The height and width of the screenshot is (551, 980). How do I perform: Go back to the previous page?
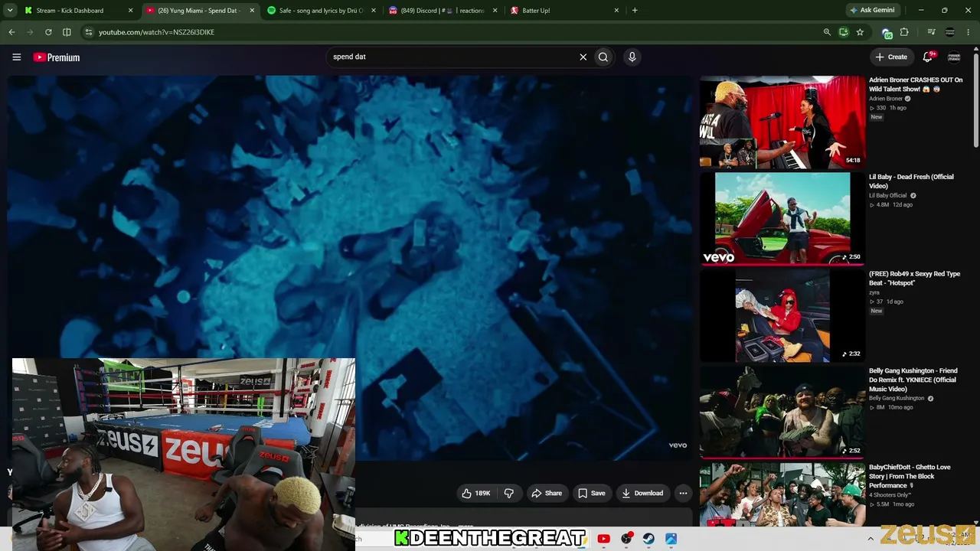tap(11, 32)
